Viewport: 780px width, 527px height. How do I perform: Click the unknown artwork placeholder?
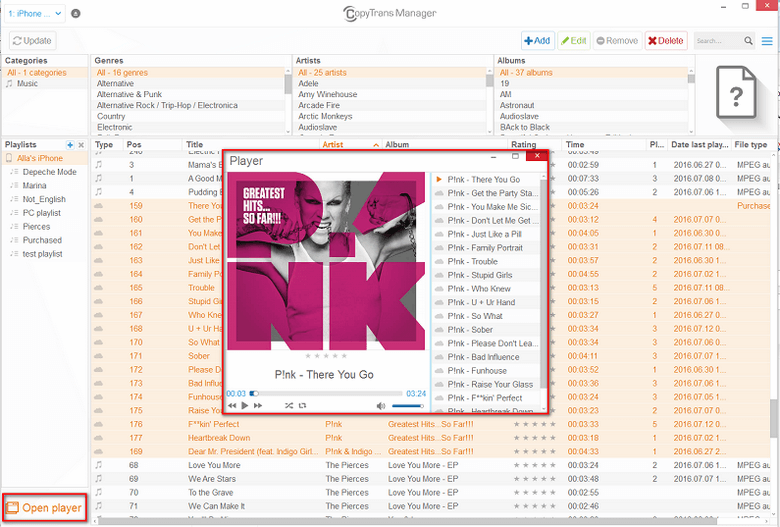[736, 95]
